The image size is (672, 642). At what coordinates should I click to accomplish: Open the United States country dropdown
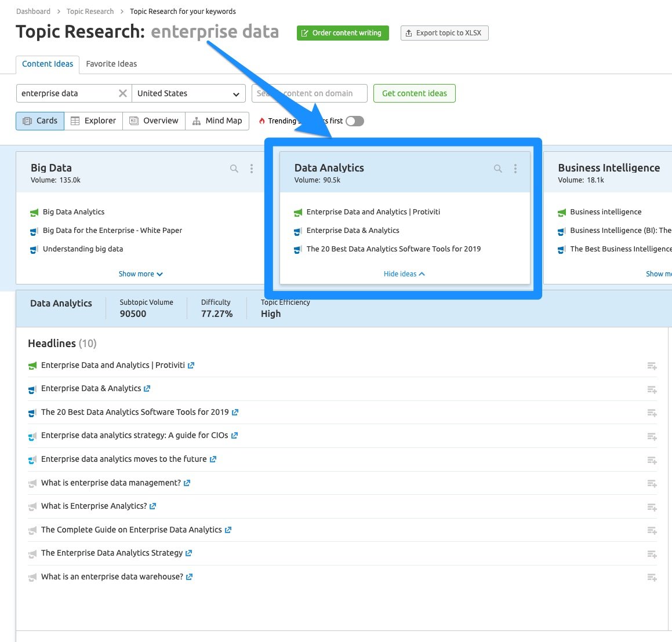188,93
